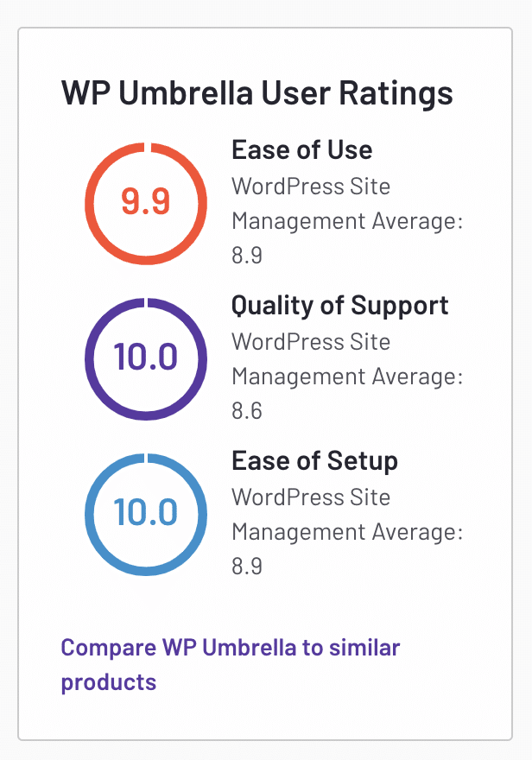Select the Ease of Setup heading
Viewport: 532px width, 760px height.
pos(314,461)
